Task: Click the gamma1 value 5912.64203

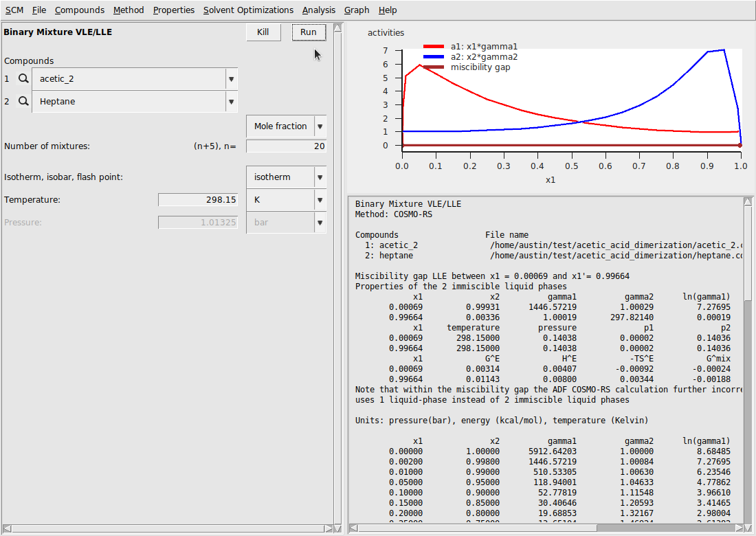Action: [553, 451]
